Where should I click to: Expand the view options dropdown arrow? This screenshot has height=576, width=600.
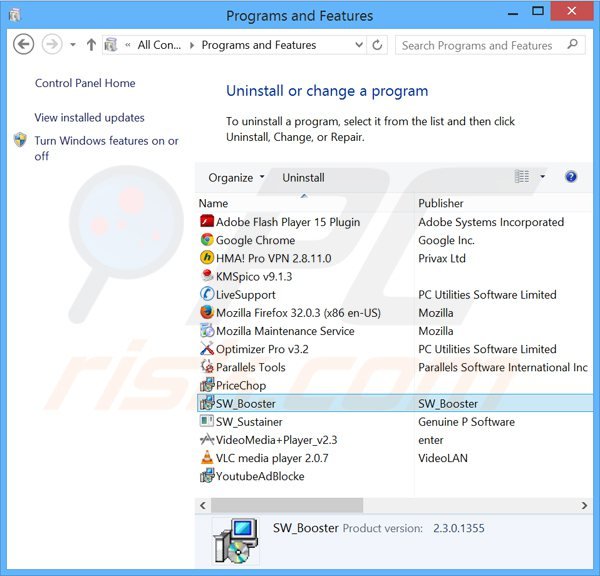coord(542,177)
